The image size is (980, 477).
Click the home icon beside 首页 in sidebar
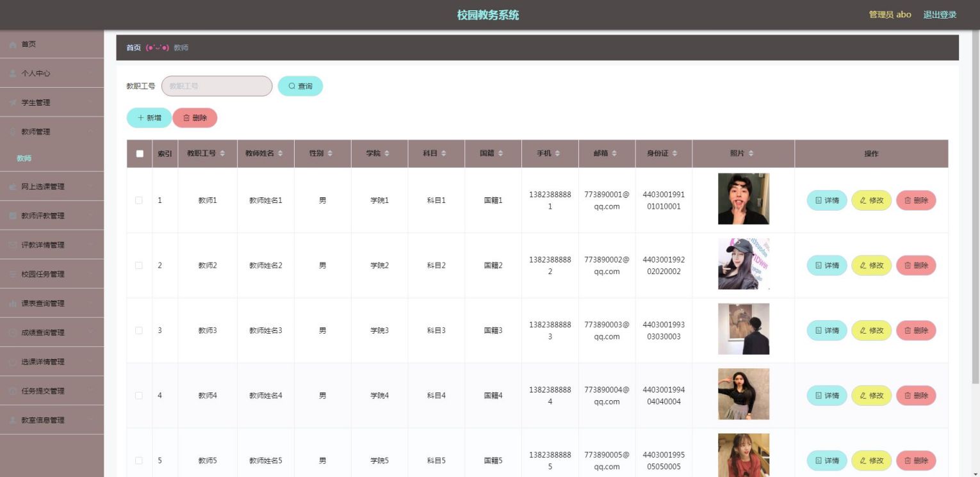click(13, 44)
